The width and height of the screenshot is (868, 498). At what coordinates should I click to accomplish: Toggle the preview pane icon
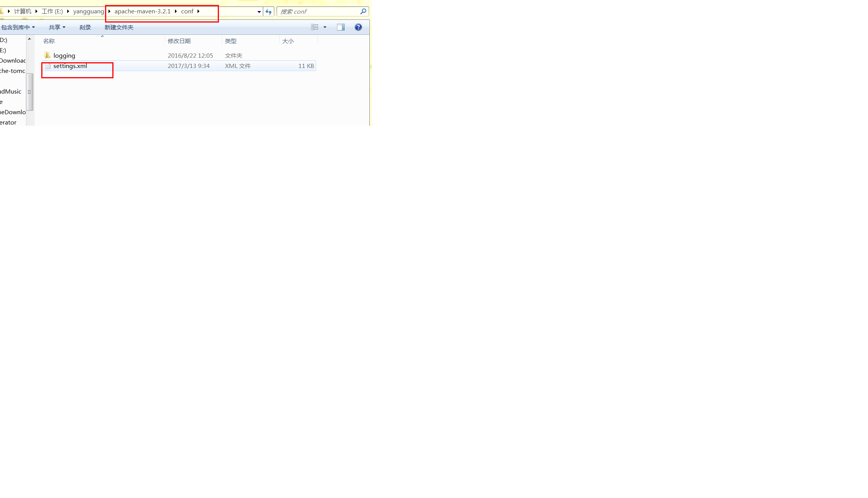pyautogui.click(x=341, y=27)
